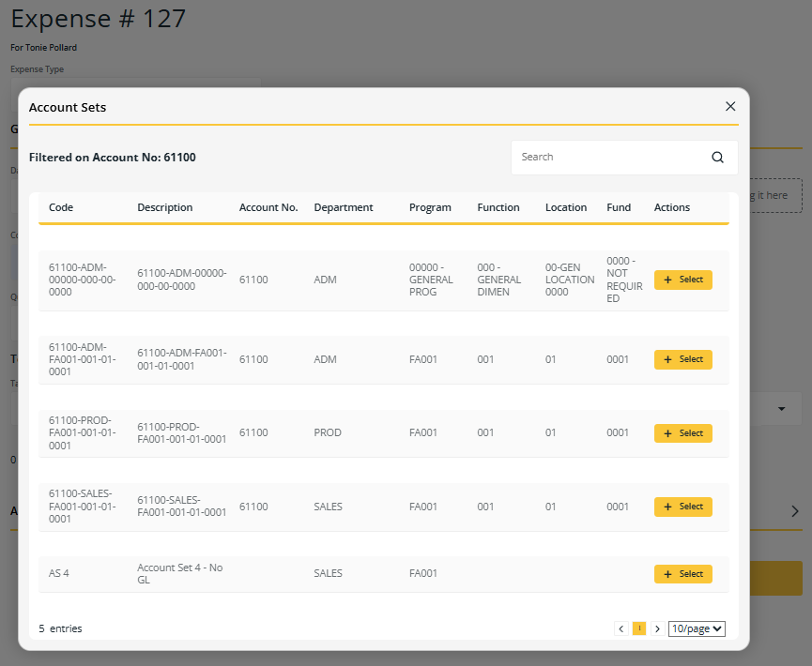812x666 pixels.
Task: Select account set 61100-PROD-FA001-001-01-0001
Action: (x=682, y=432)
